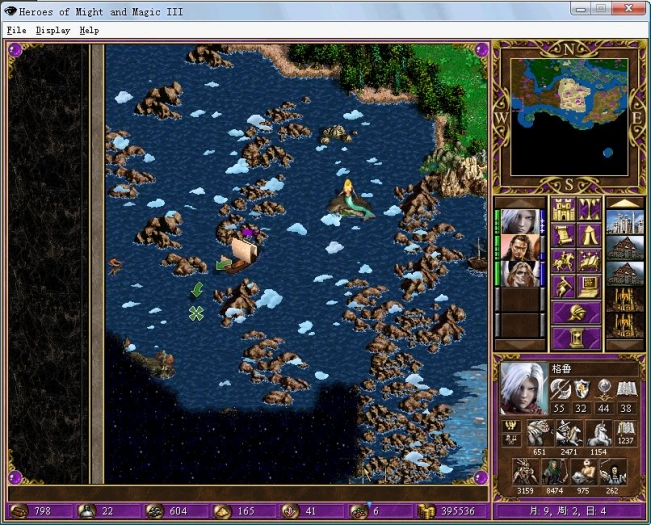Select the third town in town list
The width and height of the screenshot is (651, 525).
pos(625,274)
